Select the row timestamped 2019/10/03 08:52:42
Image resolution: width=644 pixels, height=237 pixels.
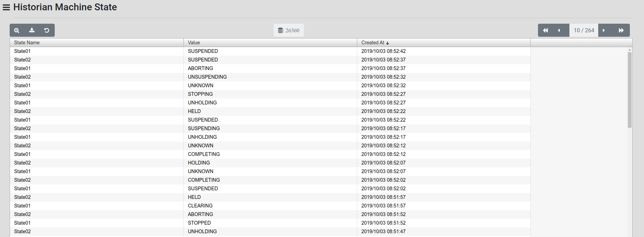click(383, 51)
